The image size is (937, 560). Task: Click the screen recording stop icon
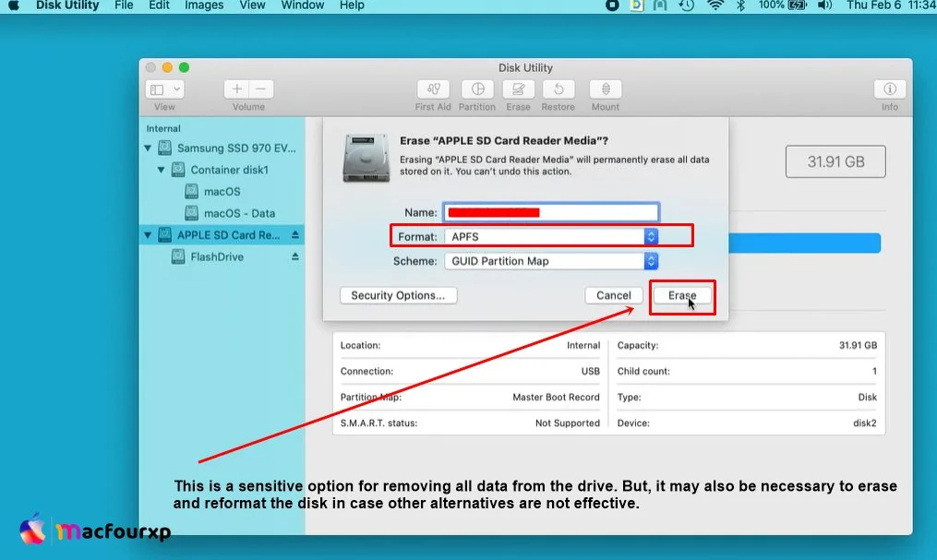[612, 6]
